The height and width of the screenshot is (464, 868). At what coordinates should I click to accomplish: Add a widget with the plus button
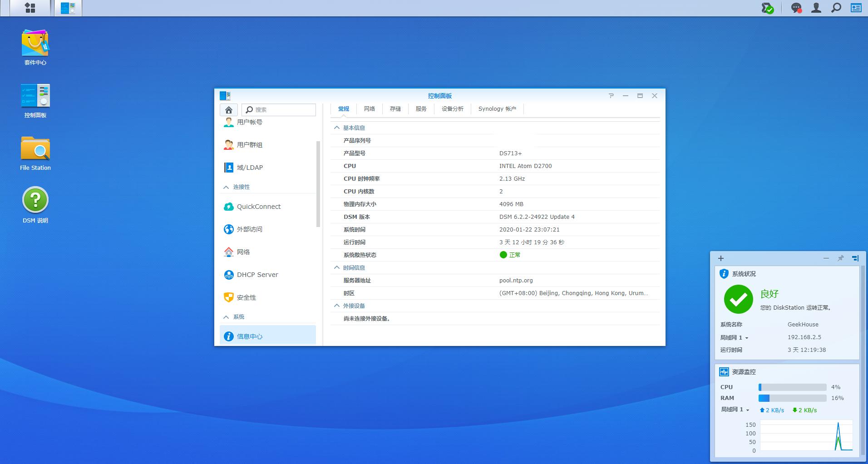coord(721,258)
